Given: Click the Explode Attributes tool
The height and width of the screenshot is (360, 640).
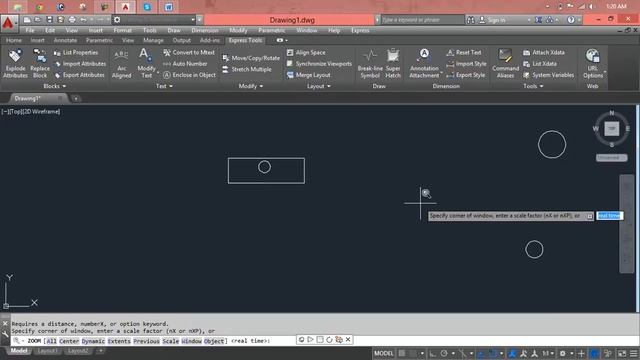Looking at the screenshot, I should pyautogui.click(x=15, y=63).
